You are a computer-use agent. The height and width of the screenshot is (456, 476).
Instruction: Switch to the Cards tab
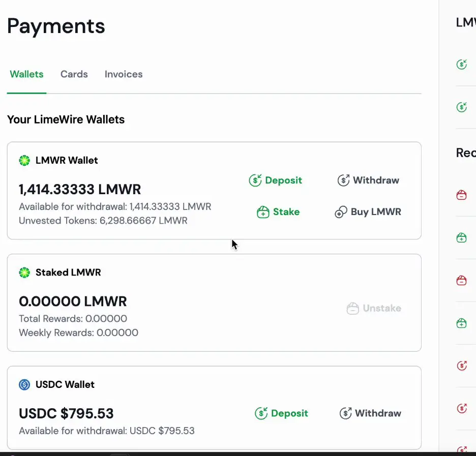[x=74, y=74]
